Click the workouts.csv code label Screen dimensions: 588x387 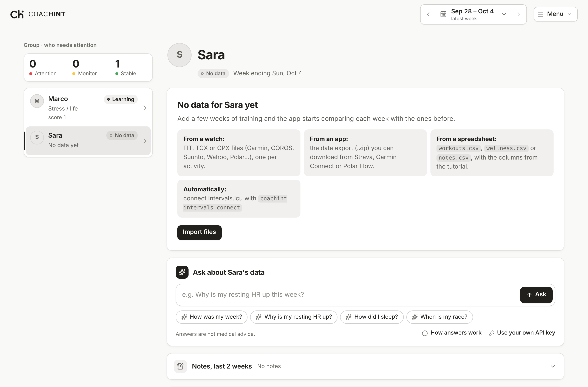tap(458, 148)
